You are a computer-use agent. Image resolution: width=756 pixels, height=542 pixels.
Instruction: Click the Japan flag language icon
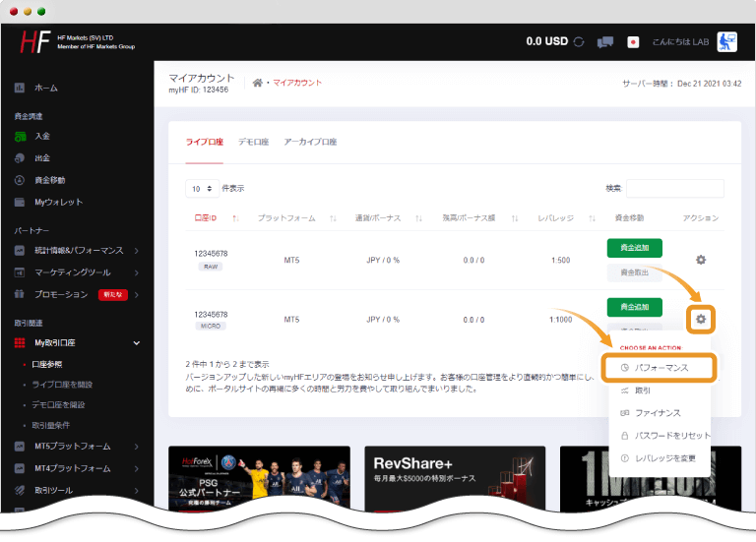[x=633, y=42]
